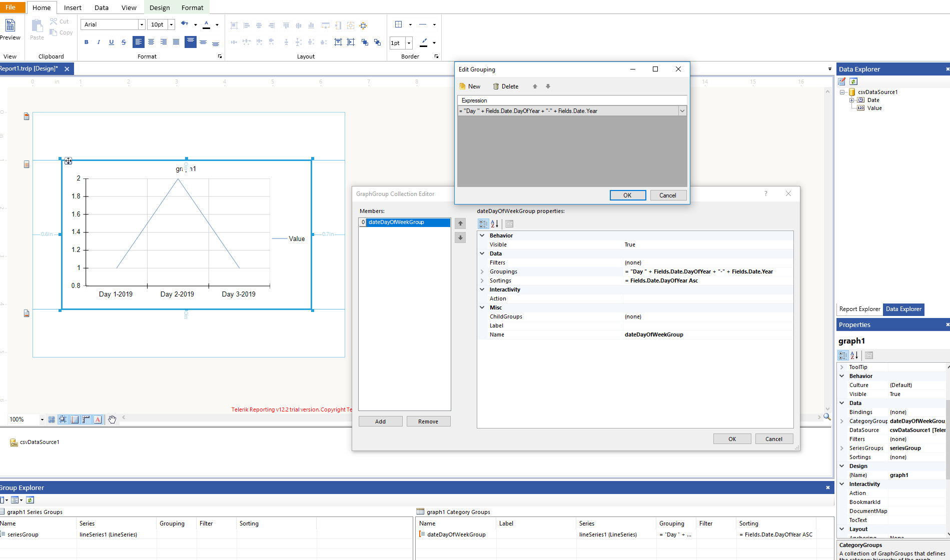
Task: Sort graph1 properties alphabetically
Action: coord(854,355)
